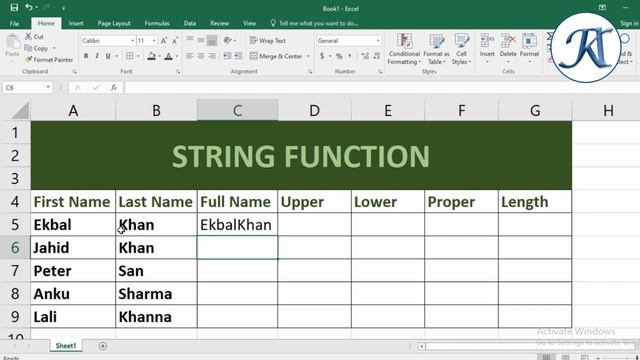Click Decrease Decimal icon
The width and height of the screenshot is (640, 360).
pos(376,56)
